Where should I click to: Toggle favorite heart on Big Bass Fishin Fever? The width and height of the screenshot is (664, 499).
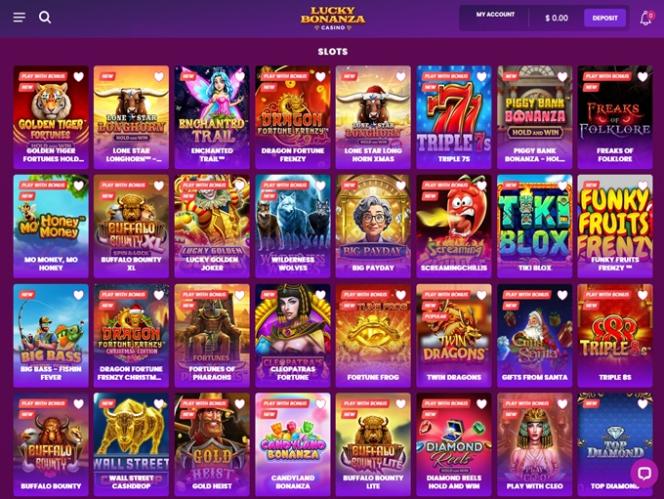[x=78, y=295]
